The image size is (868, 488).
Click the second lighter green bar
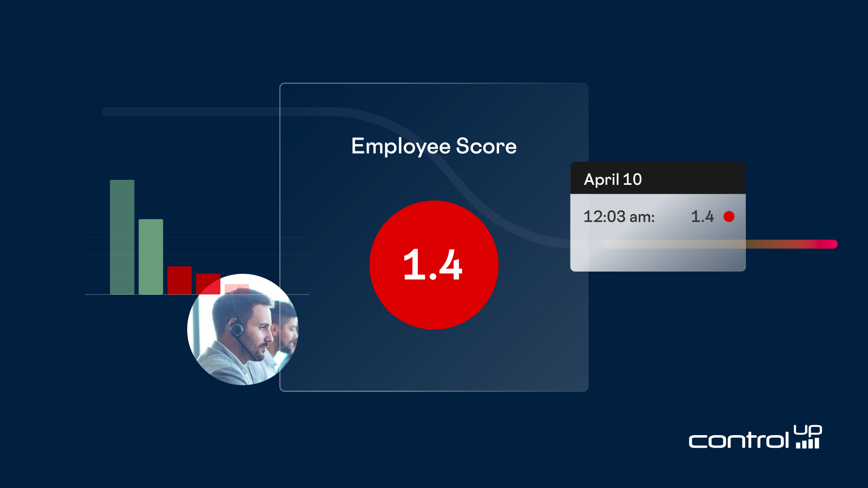tap(151, 256)
